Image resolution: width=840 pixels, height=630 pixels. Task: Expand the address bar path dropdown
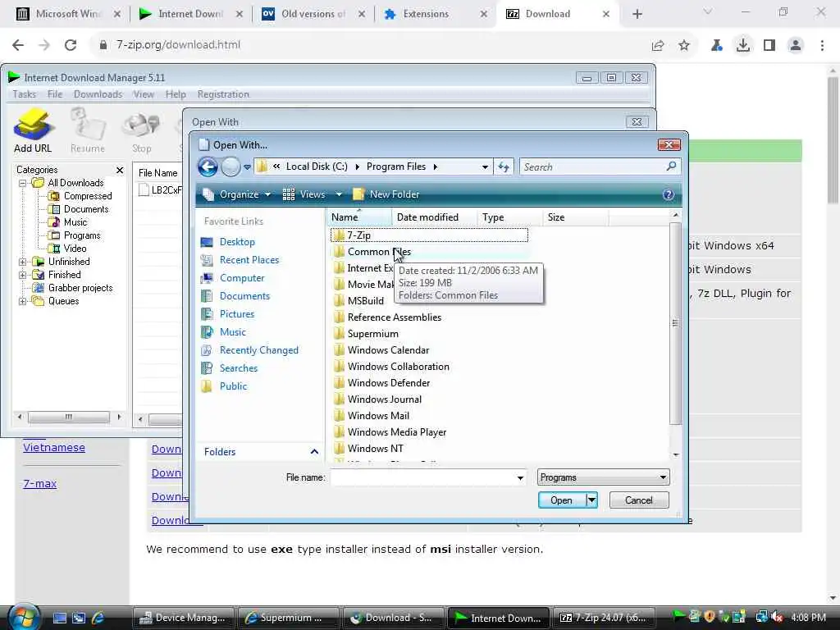coord(485,167)
